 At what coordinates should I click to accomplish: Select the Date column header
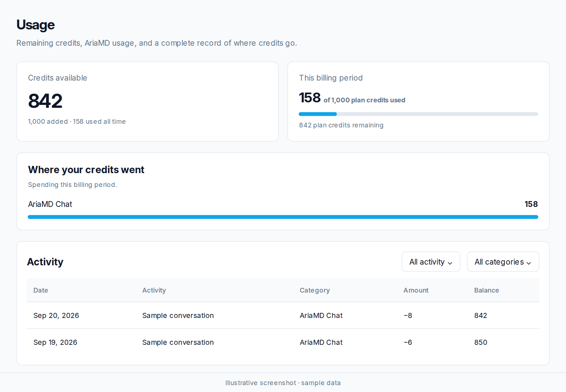41,290
